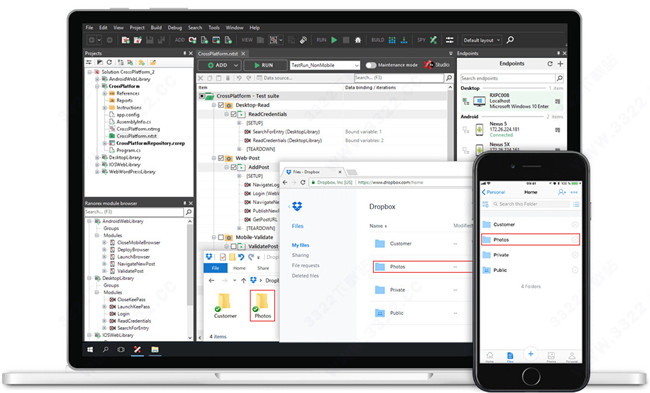The width and height of the screenshot is (650, 393).
Task: Click the magnifier icon in Ranorex module browser
Action: (x=189, y=212)
